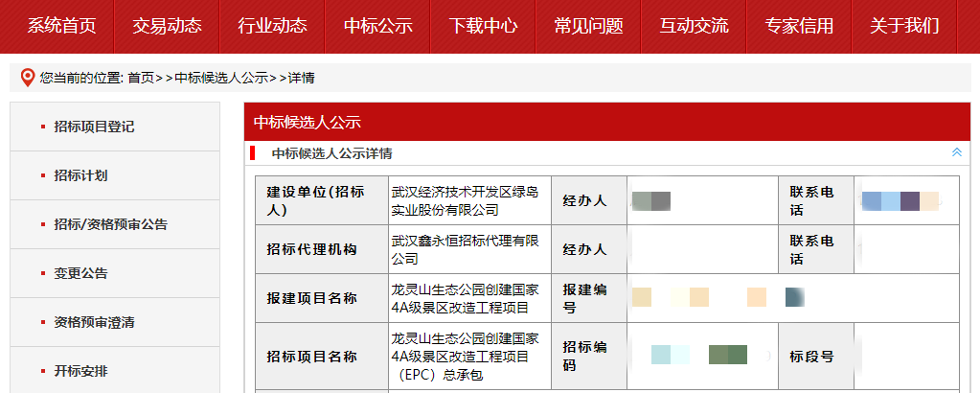Select 开标安排 in the left menu
The image size is (980, 393).
coord(80,371)
